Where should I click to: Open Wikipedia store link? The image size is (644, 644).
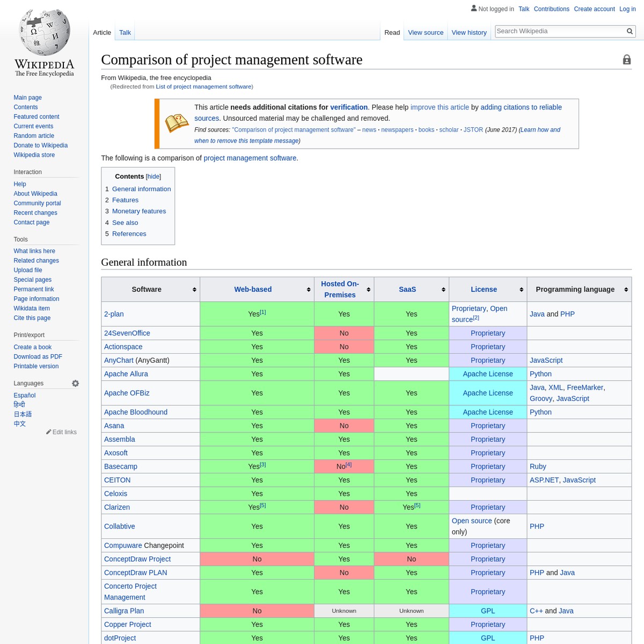(34, 155)
